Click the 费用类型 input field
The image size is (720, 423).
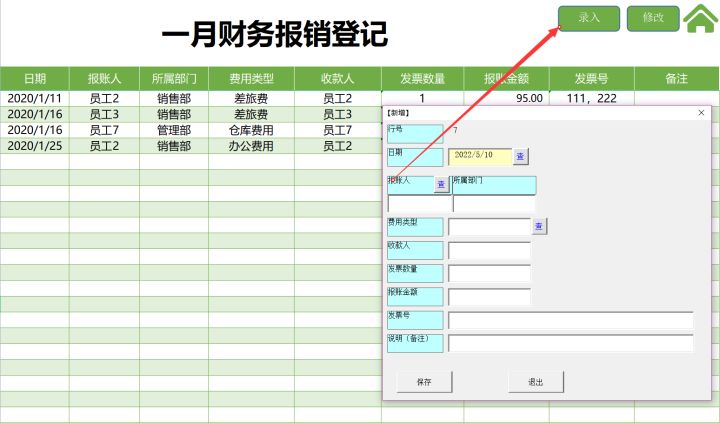489,226
